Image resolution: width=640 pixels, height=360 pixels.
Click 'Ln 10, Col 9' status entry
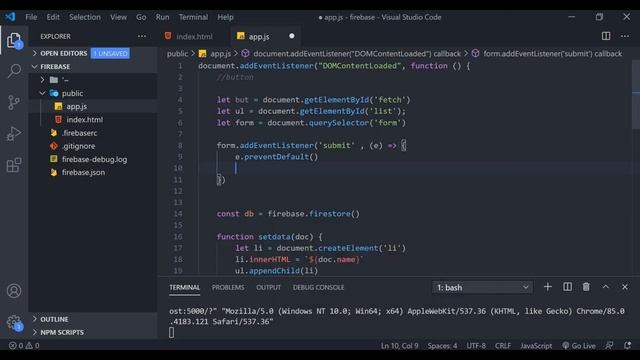coord(400,346)
